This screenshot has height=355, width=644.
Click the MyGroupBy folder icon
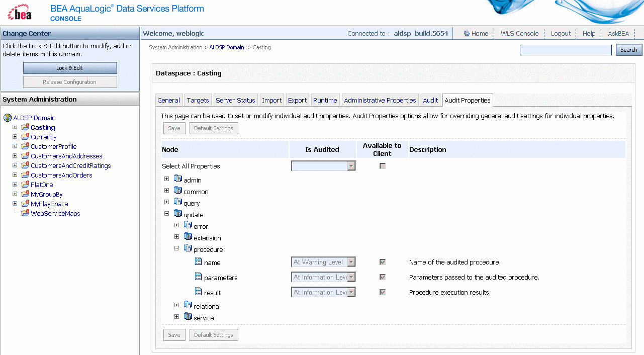pos(25,194)
